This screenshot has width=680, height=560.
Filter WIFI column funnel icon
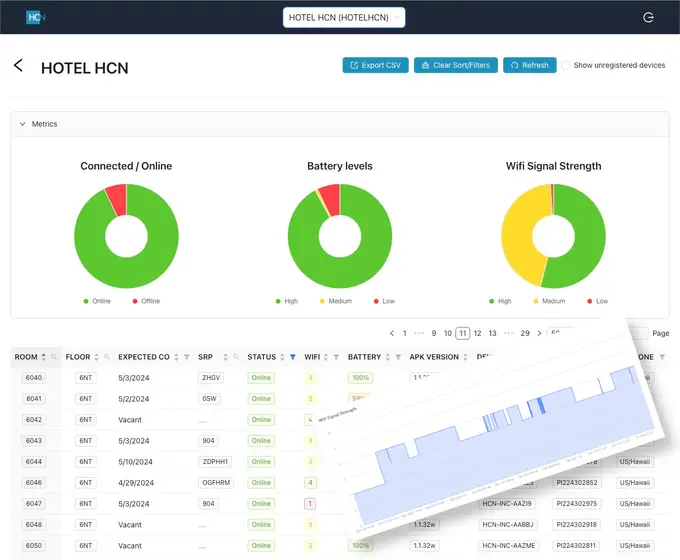[336, 357]
